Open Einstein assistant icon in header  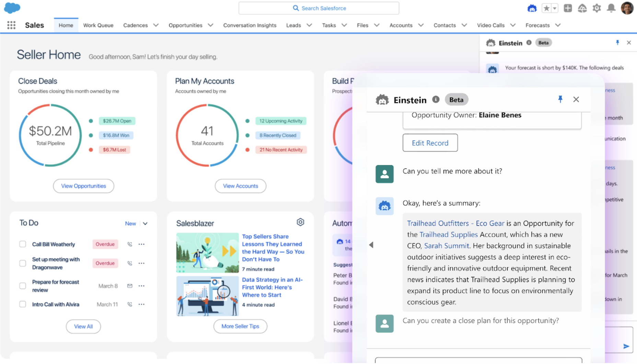click(532, 8)
